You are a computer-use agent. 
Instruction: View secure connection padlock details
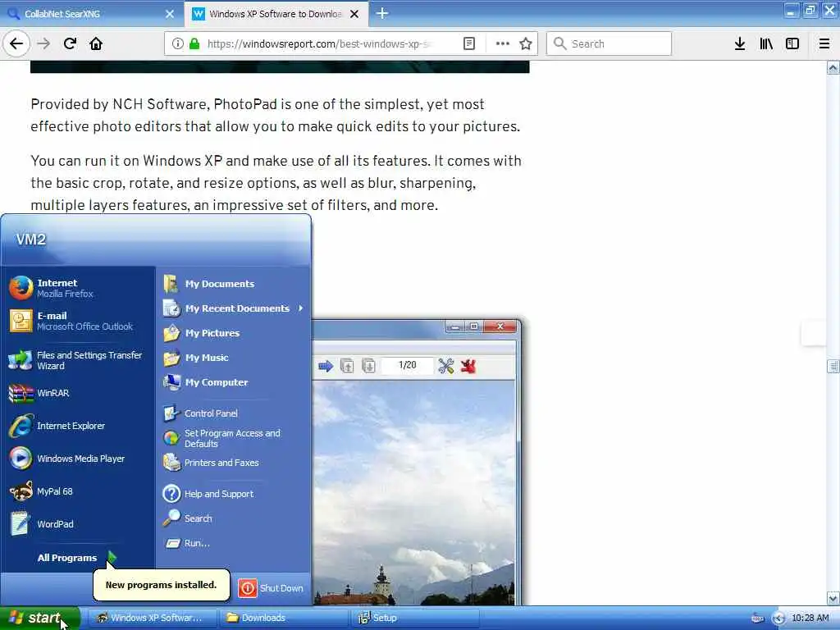[x=194, y=43]
